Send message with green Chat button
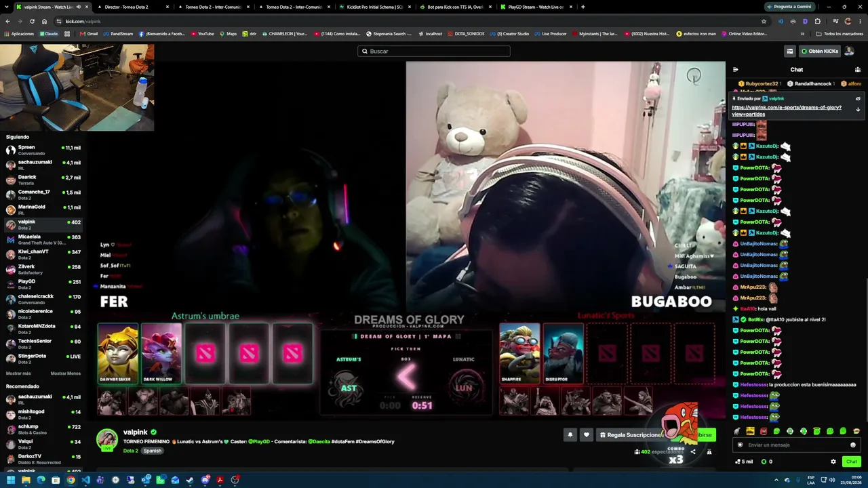868x488 pixels. tap(852, 462)
